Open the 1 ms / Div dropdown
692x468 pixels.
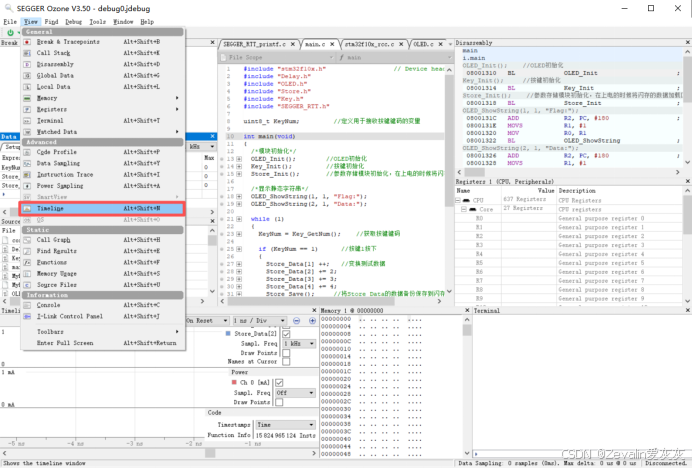260,321
